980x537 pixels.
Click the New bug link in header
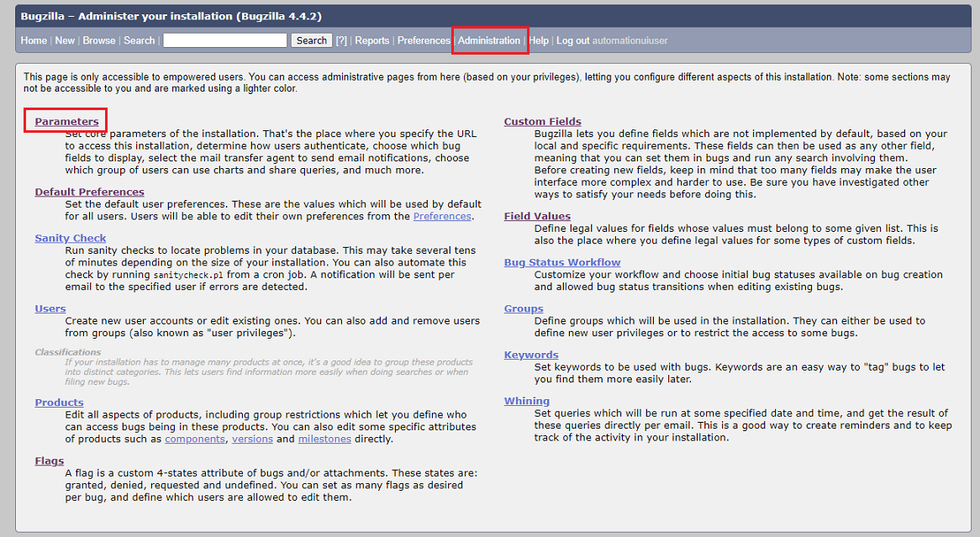(x=65, y=40)
